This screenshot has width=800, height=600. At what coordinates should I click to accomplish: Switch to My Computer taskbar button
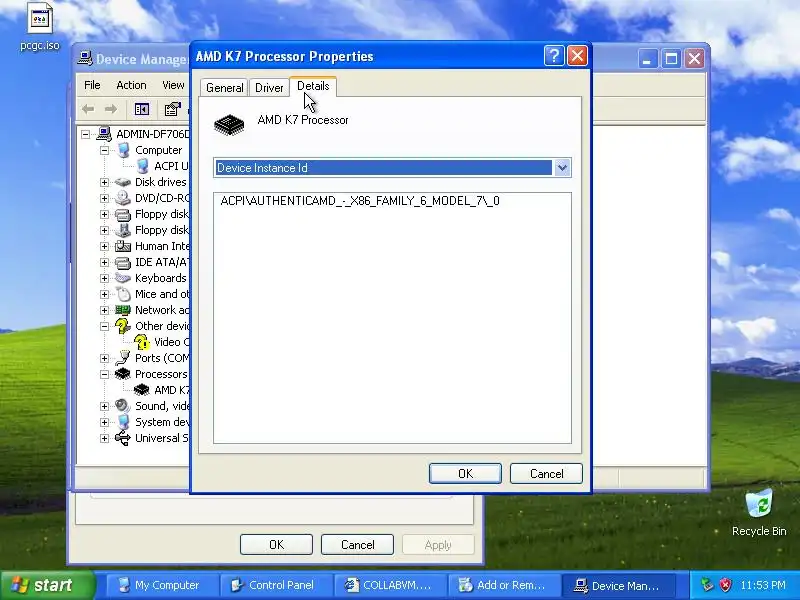(x=162, y=586)
